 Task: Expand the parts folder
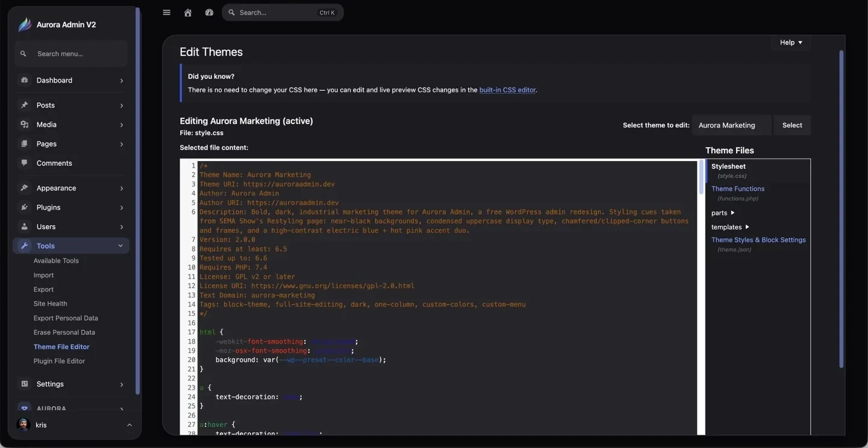click(723, 213)
